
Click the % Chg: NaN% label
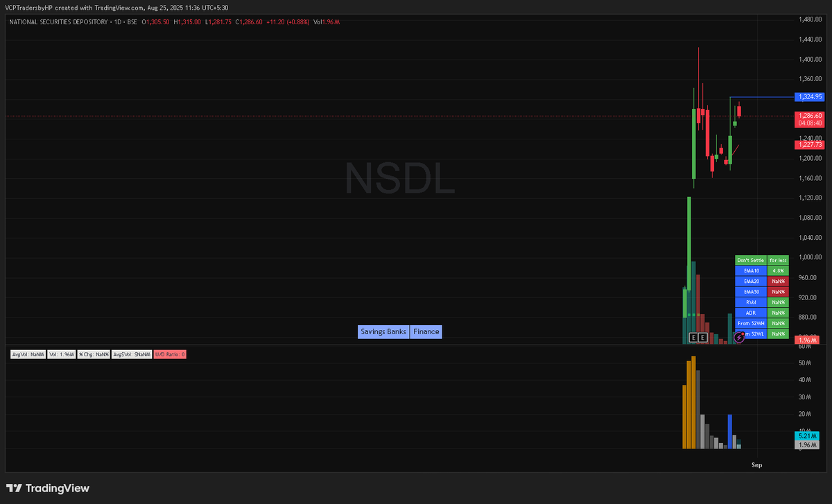click(x=93, y=354)
